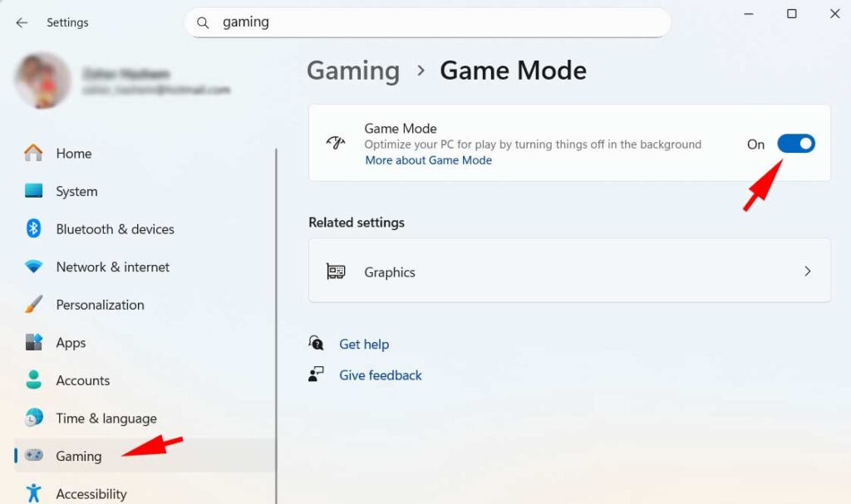Click the Apps grid icon
851x504 pixels.
tap(33, 343)
